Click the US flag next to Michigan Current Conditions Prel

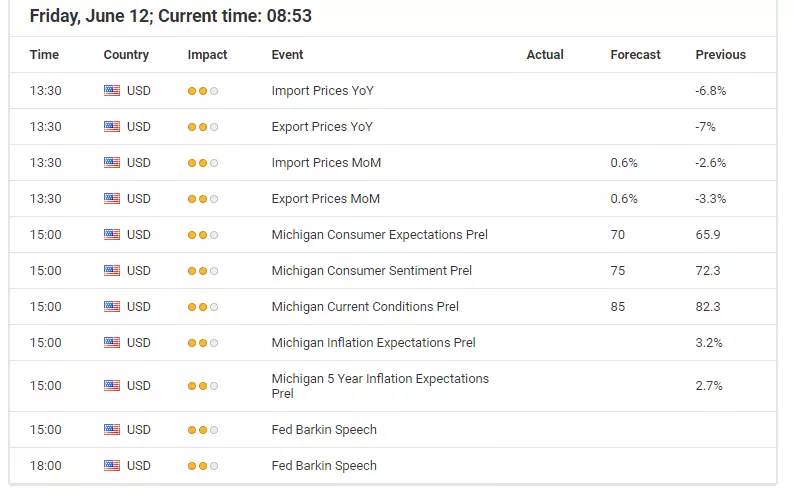tap(112, 307)
